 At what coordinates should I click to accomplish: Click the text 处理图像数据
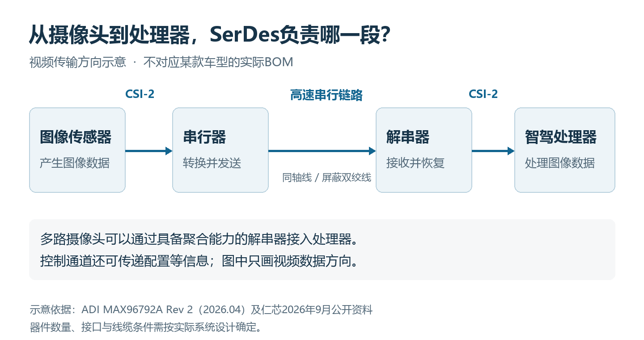(560, 163)
